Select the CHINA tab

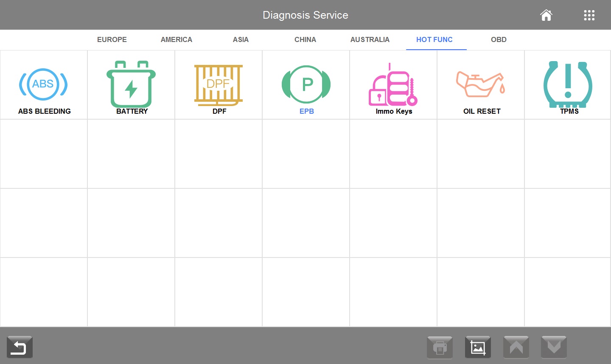tap(305, 39)
